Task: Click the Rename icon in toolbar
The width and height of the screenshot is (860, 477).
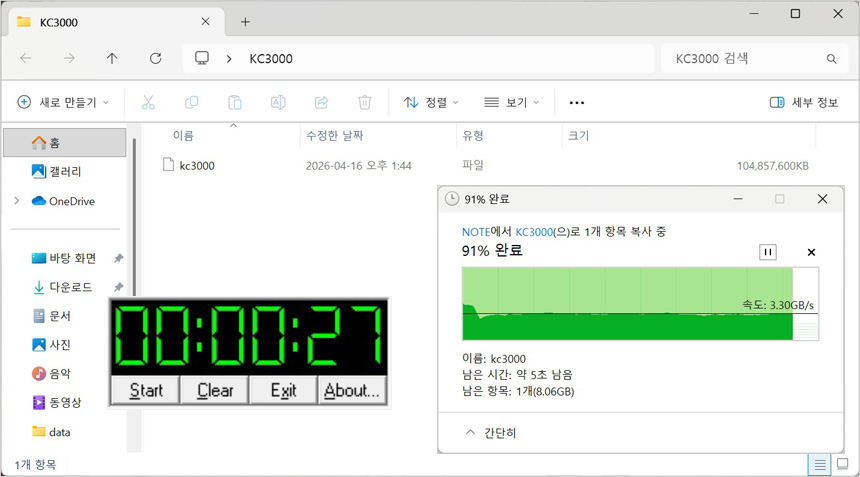Action: pyautogui.click(x=278, y=102)
